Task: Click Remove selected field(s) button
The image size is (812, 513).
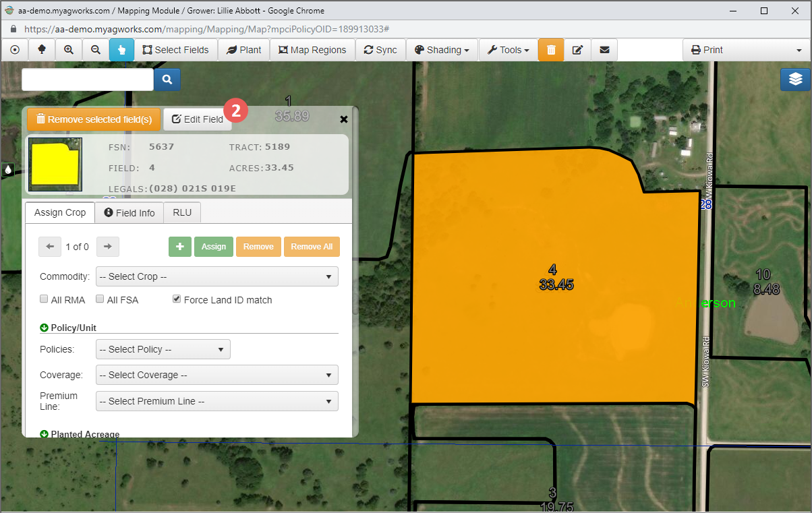Action: pyautogui.click(x=94, y=119)
